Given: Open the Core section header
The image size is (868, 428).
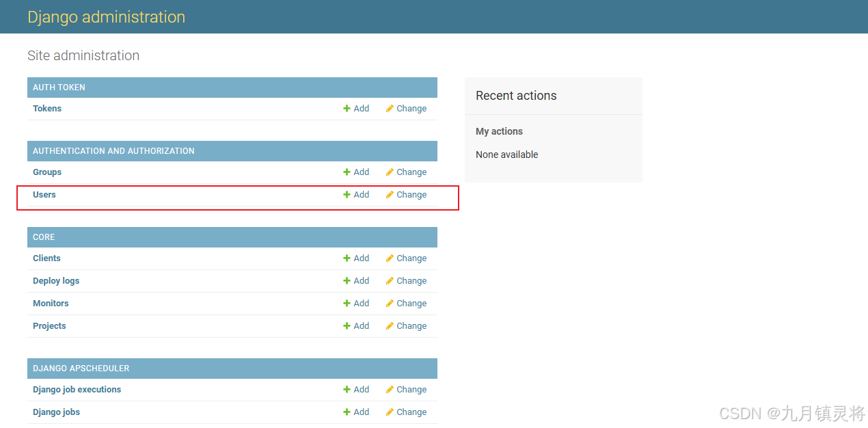Looking at the screenshot, I should [44, 237].
